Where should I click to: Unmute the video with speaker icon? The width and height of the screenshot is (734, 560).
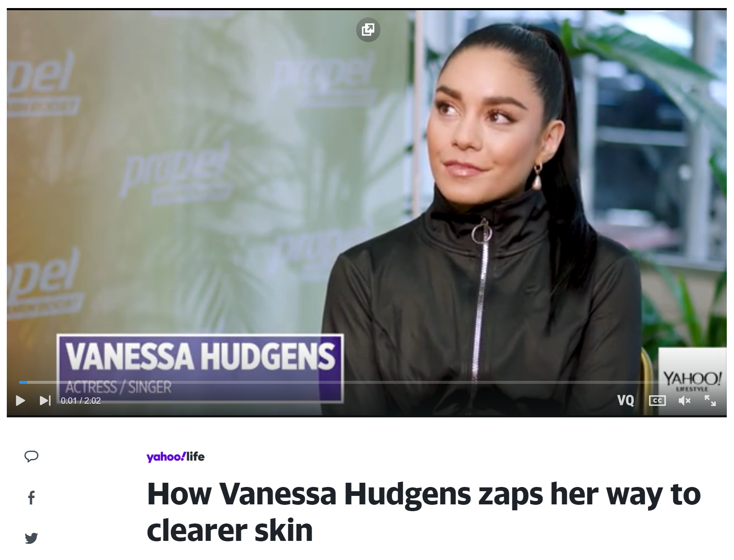click(x=684, y=400)
